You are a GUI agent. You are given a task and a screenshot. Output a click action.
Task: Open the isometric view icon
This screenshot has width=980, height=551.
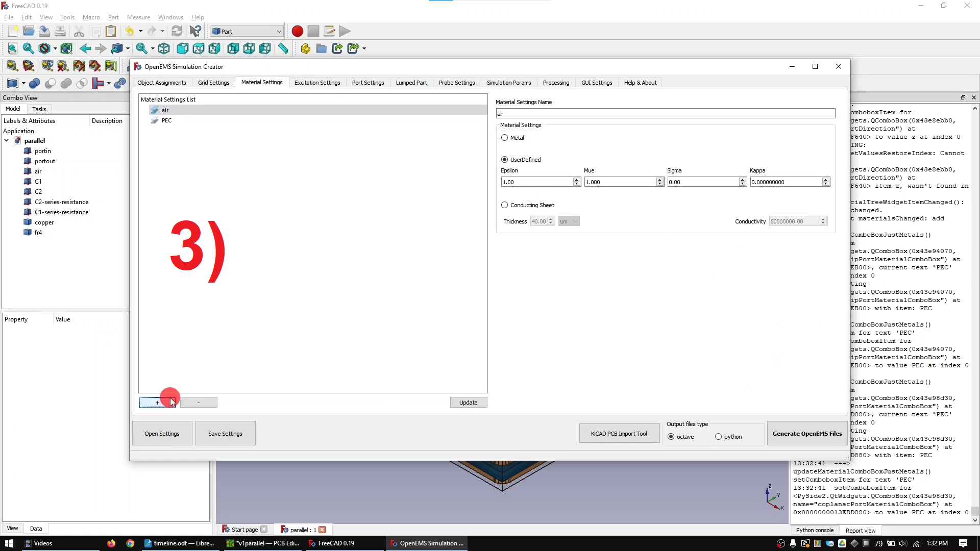point(164,48)
